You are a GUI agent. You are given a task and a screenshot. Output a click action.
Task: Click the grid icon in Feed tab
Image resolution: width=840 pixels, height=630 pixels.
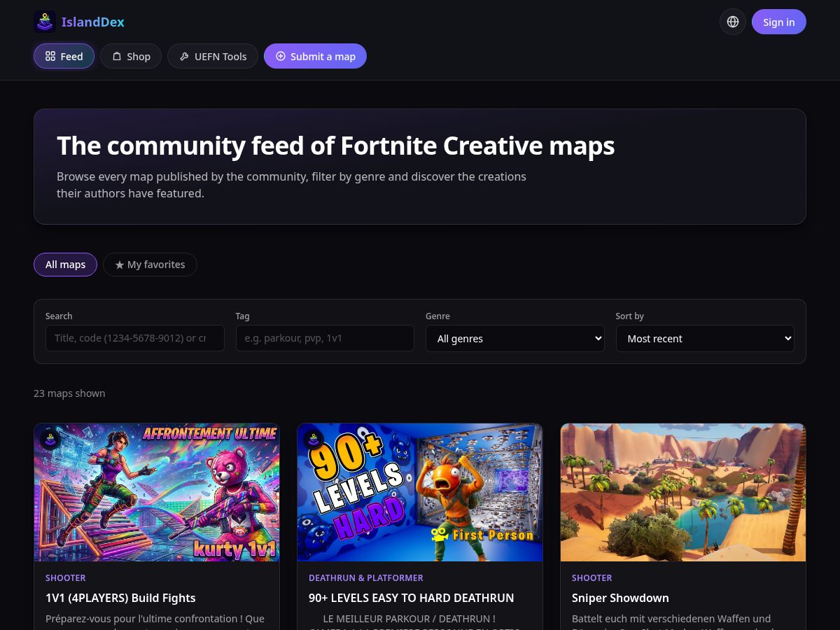click(x=50, y=56)
